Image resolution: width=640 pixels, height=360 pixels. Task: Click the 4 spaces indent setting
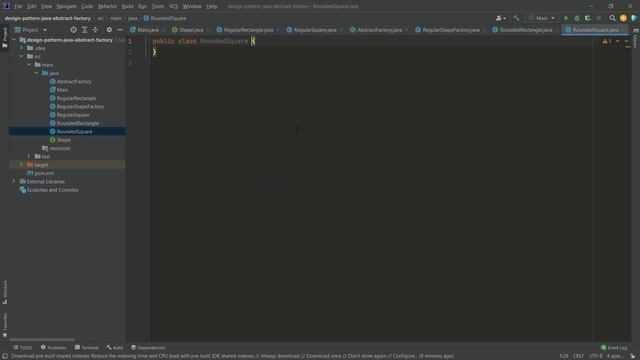pos(615,356)
